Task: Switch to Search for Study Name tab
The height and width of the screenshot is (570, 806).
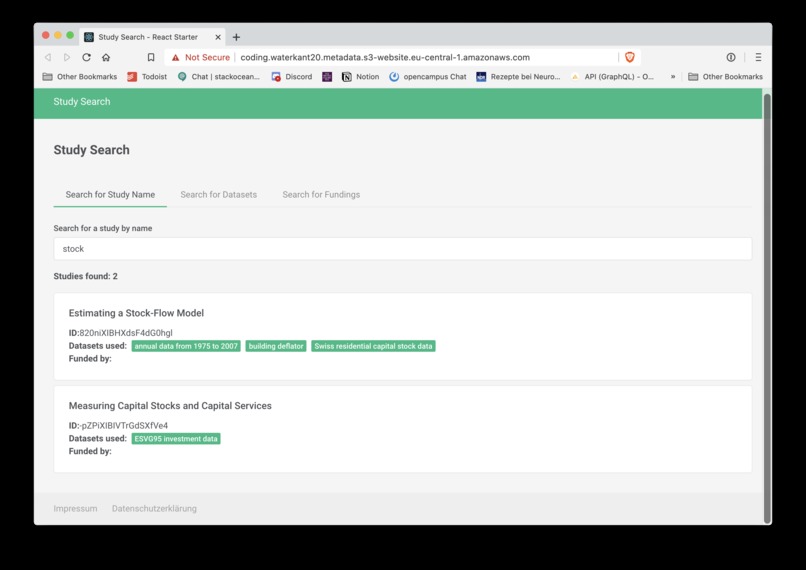Action: [110, 195]
